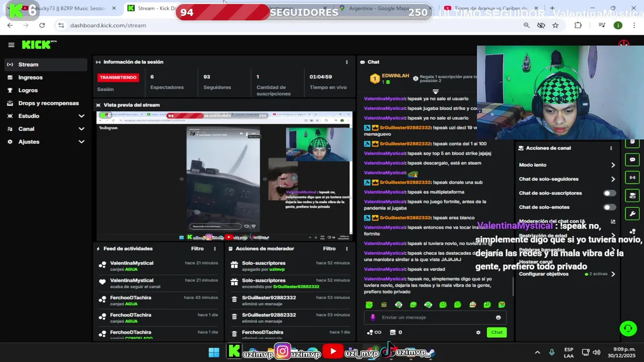Open the Kick hamburger sidebar menu
This screenshot has width=644, height=362.
click(x=11, y=45)
